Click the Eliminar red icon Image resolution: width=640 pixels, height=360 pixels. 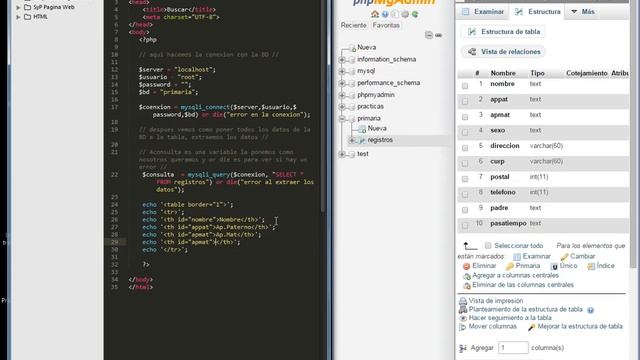click(467, 266)
